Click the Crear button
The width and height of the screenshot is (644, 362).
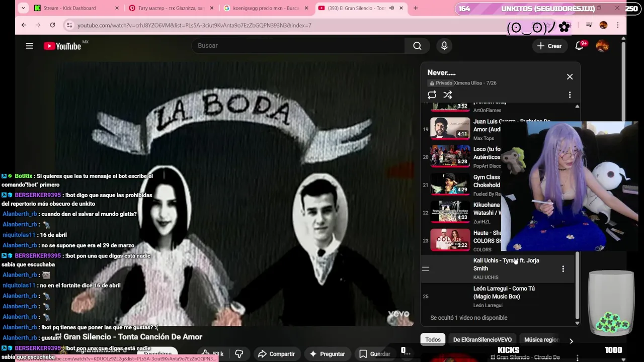tap(549, 46)
